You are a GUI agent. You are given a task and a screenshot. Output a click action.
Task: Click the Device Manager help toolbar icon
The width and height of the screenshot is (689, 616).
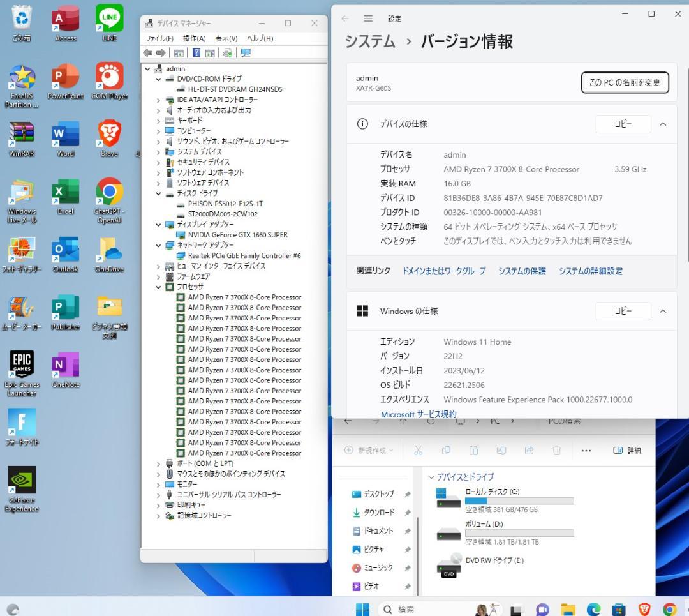pyautogui.click(x=196, y=53)
